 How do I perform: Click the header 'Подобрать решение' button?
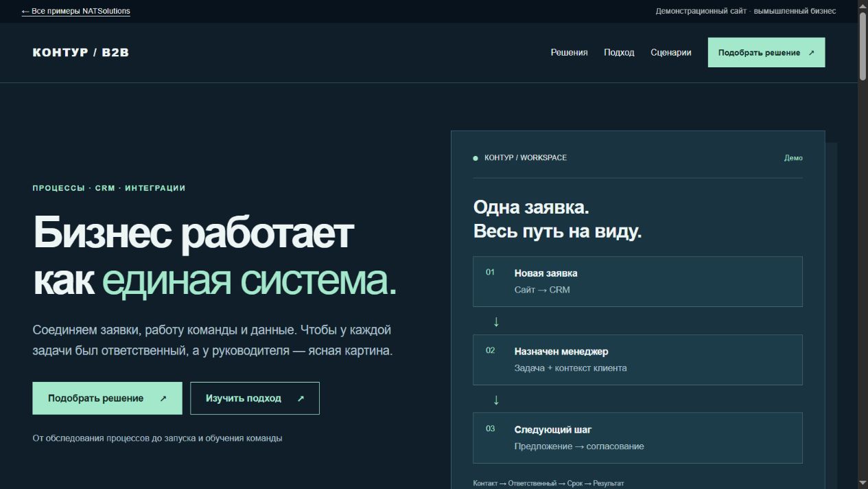(x=766, y=52)
